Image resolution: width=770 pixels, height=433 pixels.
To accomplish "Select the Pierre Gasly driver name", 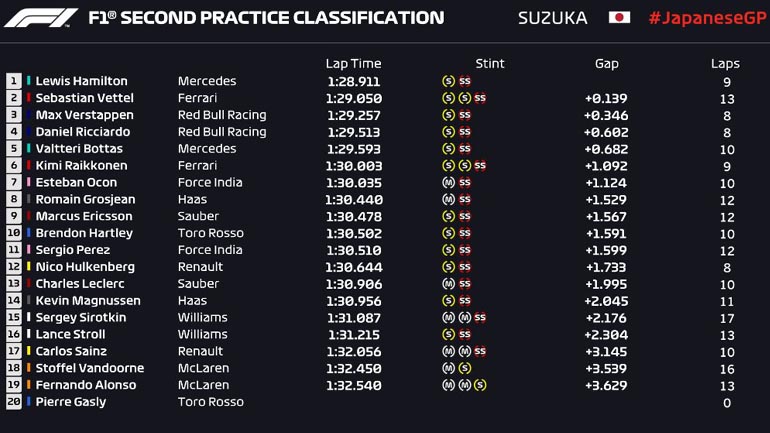I will coord(71,402).
